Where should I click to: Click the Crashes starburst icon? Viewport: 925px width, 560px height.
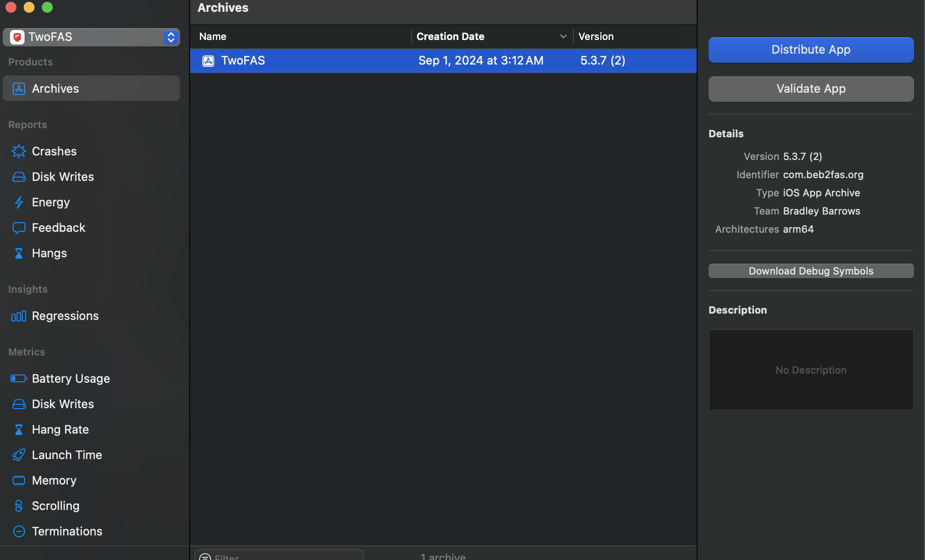(19, 151)
